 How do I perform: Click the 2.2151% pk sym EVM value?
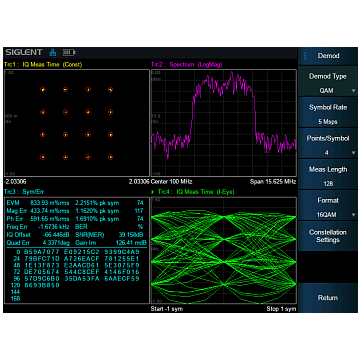pos(97,203)
